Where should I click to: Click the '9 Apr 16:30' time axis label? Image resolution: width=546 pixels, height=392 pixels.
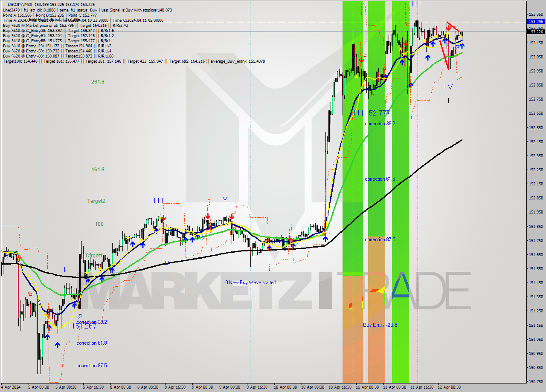click(x=257, y=387)
